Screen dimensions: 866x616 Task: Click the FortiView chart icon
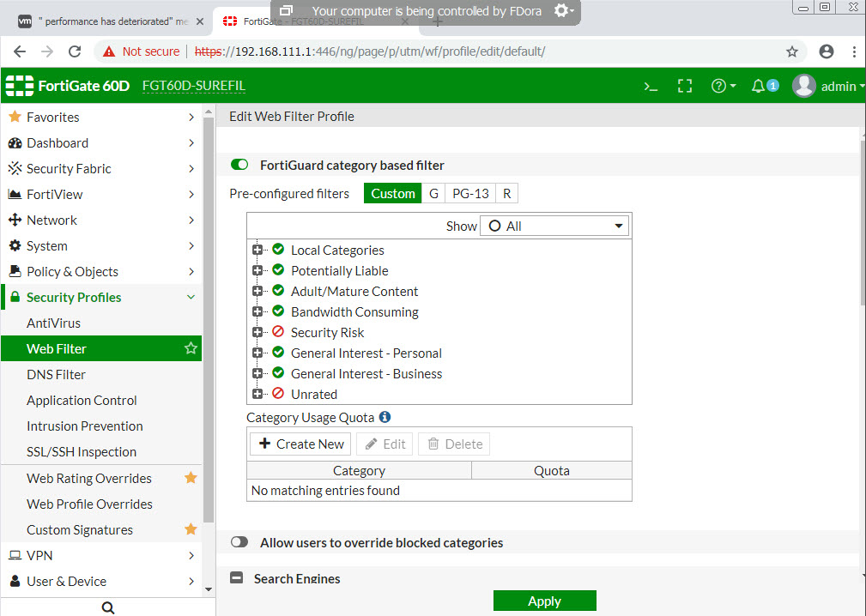click(15, 194)
